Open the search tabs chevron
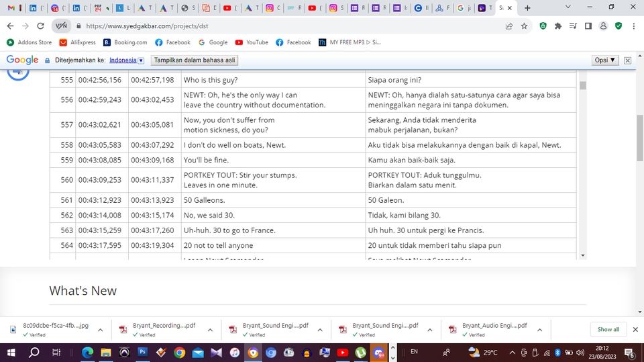The width and height of the screenshot is (644, 362). pos(568,7)
